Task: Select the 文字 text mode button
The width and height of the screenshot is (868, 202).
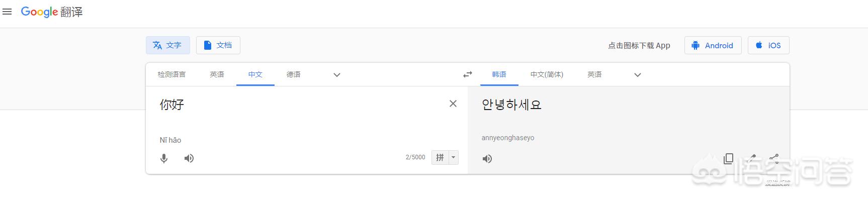Action: 168,45
